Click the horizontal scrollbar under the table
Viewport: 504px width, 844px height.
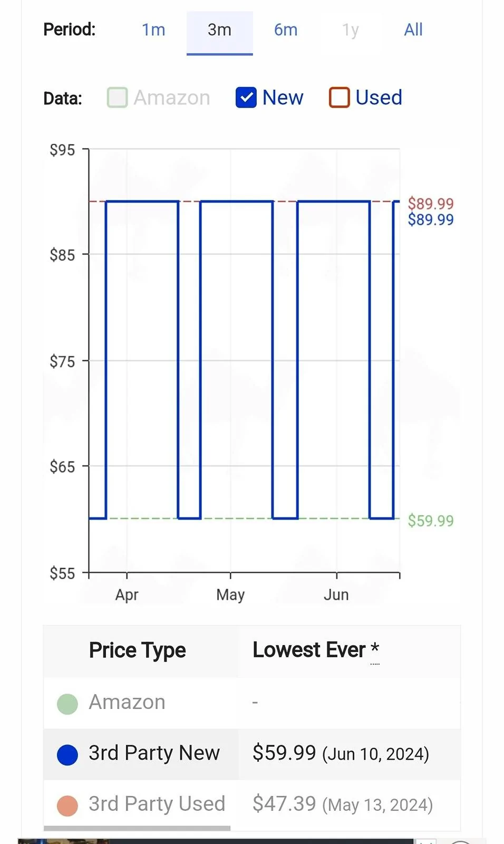coord(137,828)
